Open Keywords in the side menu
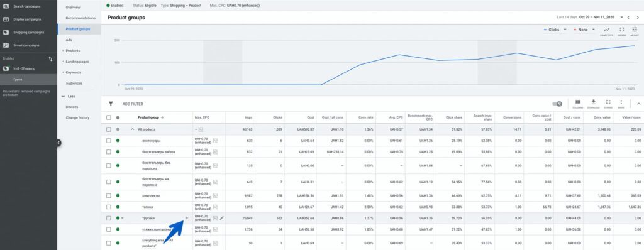 (74, 73)
